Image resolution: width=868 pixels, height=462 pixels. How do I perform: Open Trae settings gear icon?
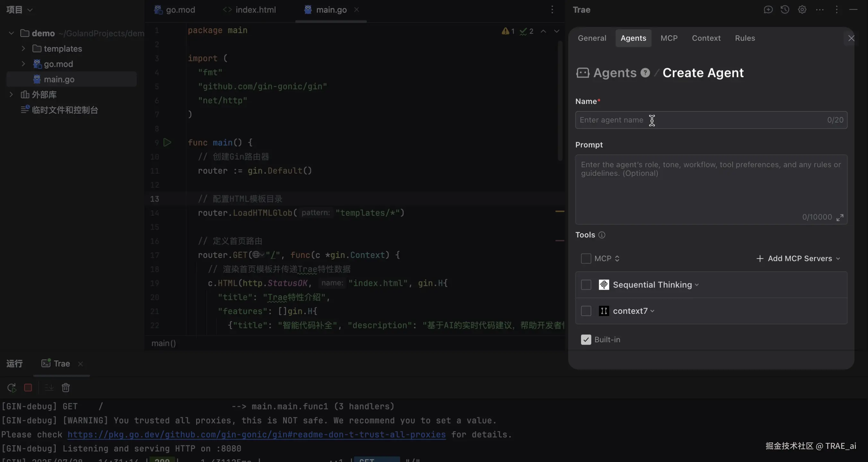point(802,10)
